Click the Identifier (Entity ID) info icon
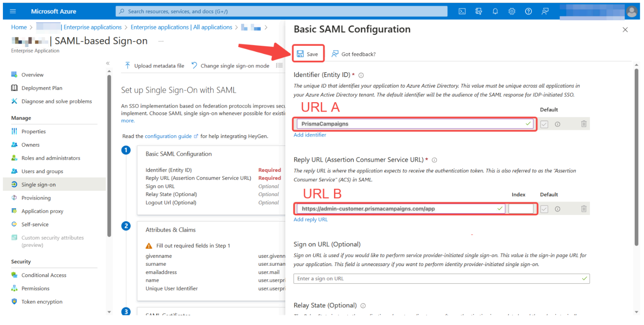 click(361, 75)
